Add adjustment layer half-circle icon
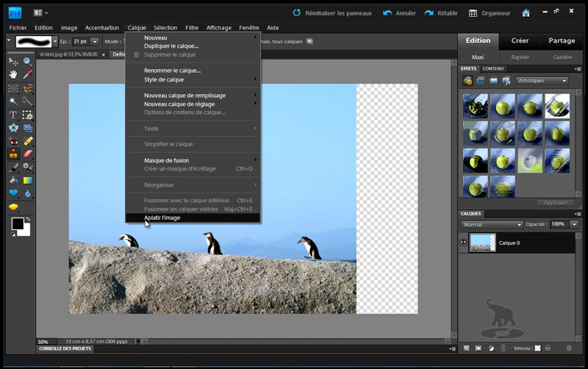 [491, 348]
